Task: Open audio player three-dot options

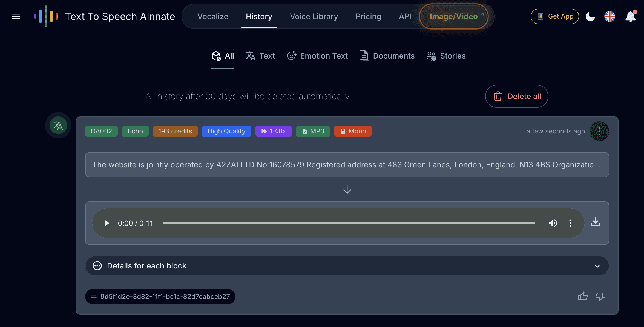Action: (x=570, y=223)
